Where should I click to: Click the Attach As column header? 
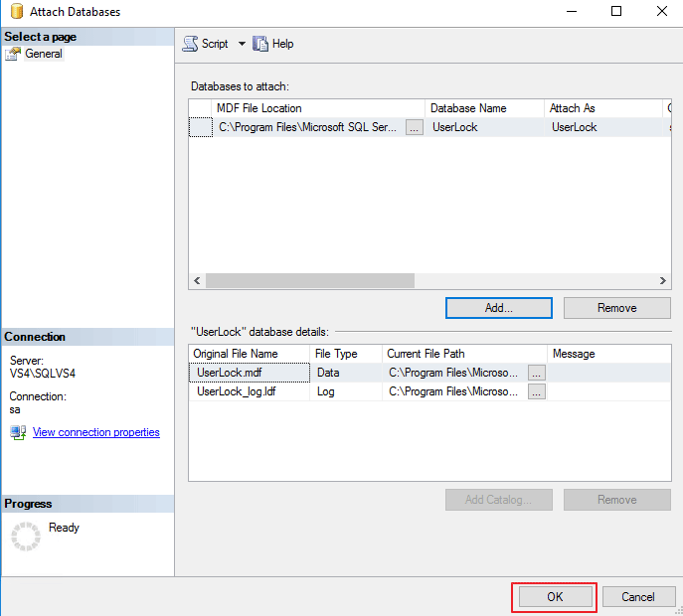603,108
